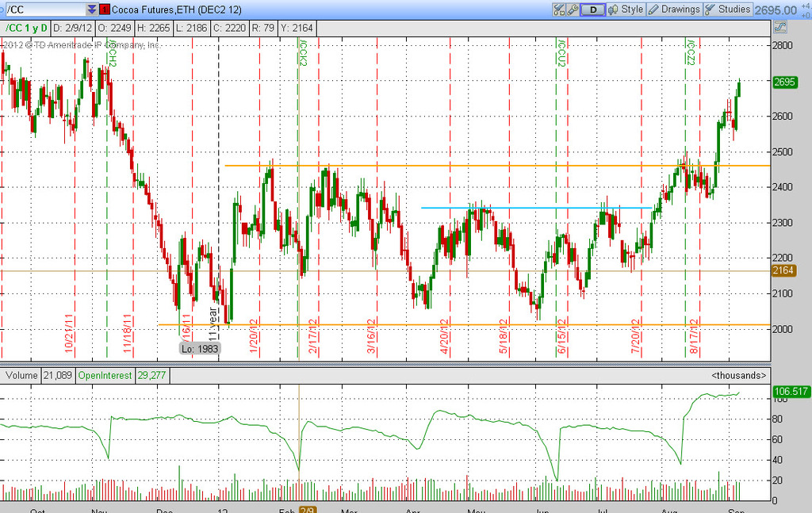Click the green 2695 last price label
Image resolution: width=812 pixels, height=513 pixels.
pos(783,82)
